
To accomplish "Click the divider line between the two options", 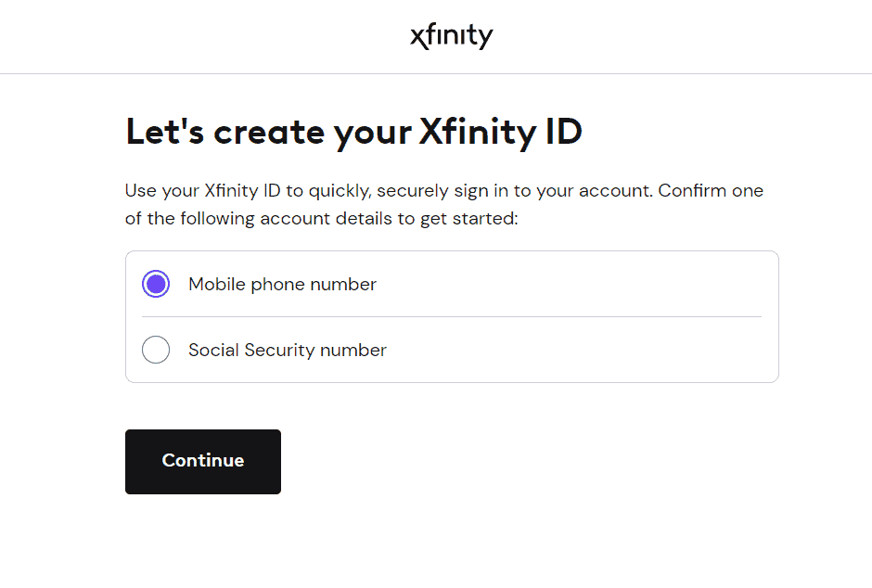I will [452, 317].
